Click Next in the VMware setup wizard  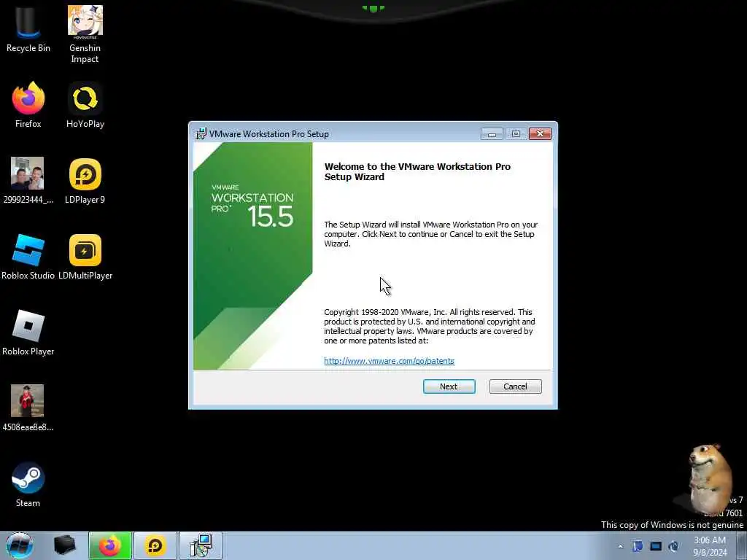[x=449, y=386]
